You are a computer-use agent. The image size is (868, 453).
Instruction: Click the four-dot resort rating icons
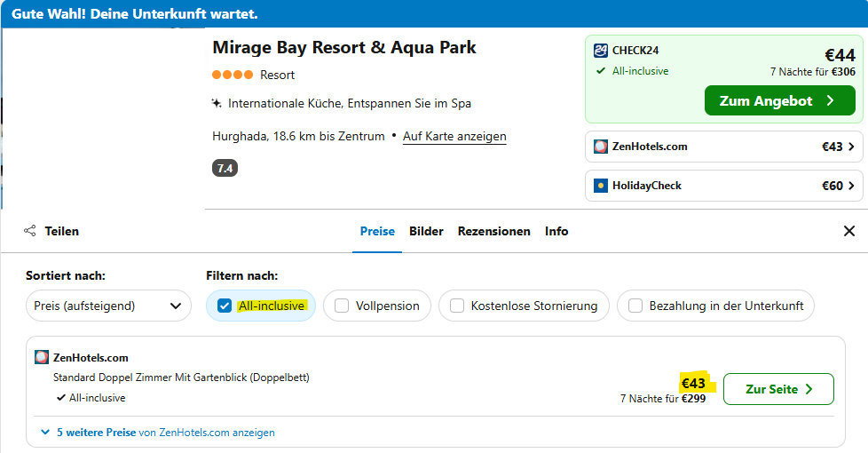coord(233,75)
